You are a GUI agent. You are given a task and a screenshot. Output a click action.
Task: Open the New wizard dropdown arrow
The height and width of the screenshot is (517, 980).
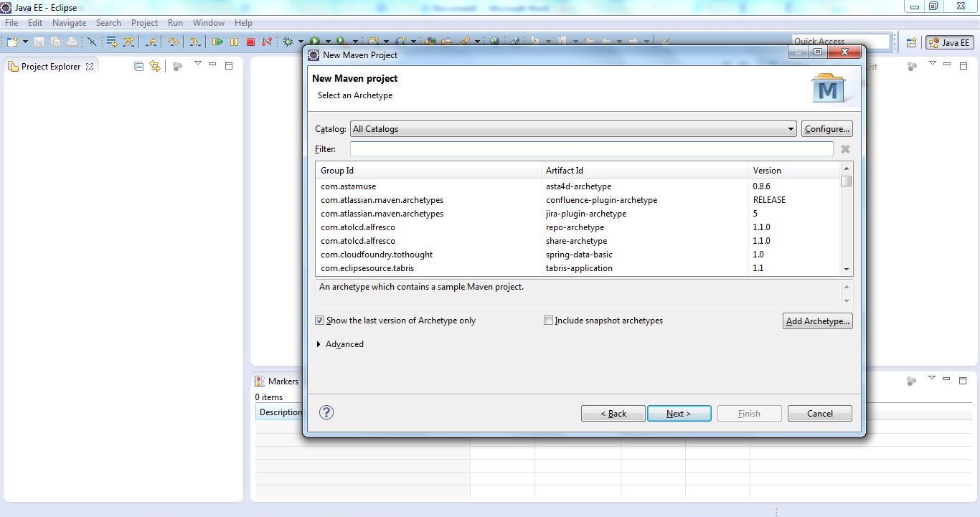25,42
